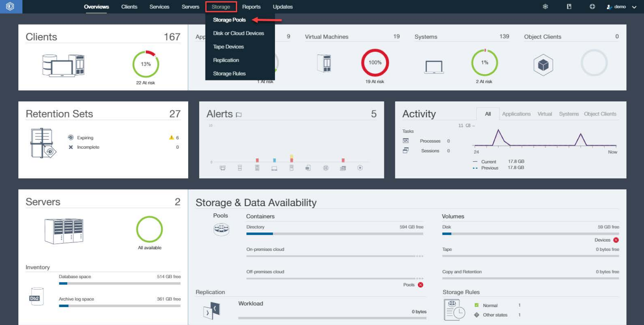Switch to the Applications activity tab
The height and width of the screenshot is (325, 644).
[516, 114]
